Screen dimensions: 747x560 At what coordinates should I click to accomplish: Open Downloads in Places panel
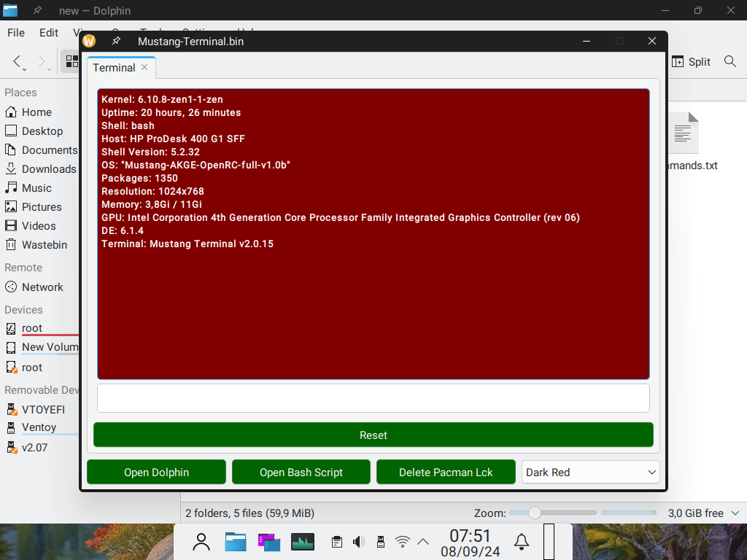pos(41,169)
